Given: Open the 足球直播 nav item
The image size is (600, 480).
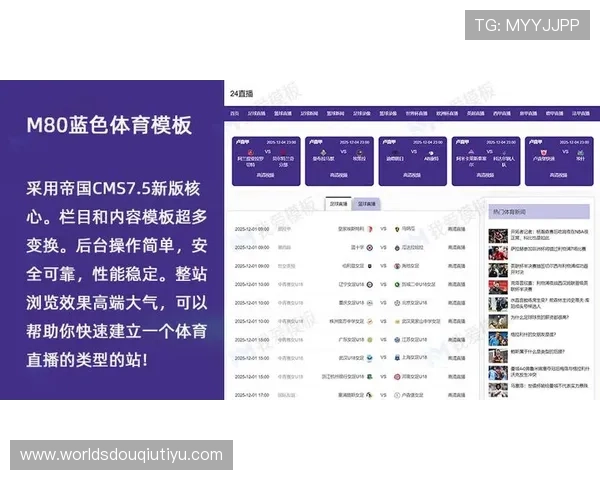Looking at the screenshot, I should (256, 113).
